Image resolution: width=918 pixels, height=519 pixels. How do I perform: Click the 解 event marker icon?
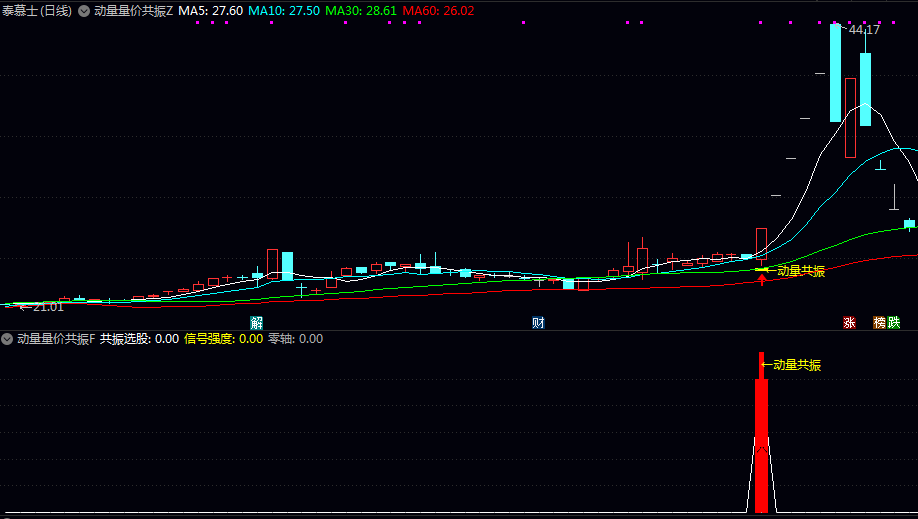256,322
